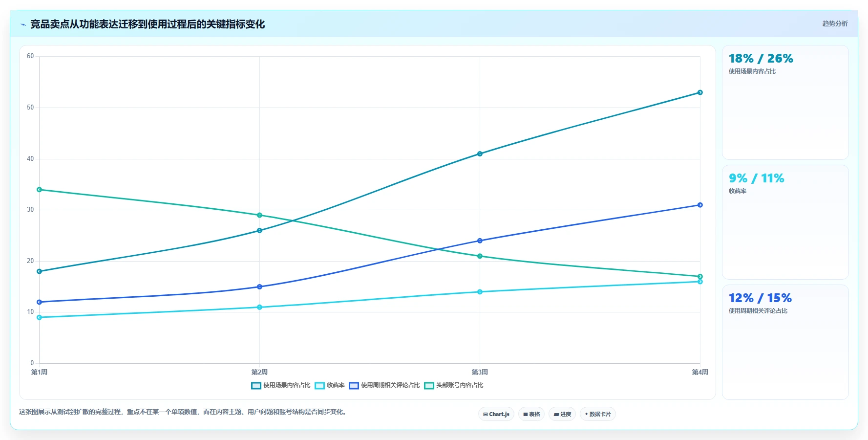Click the 30 y-axis value

pos(30,210)
